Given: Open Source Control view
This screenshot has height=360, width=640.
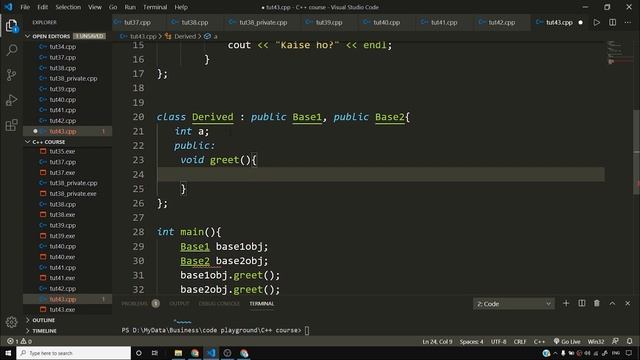Looking at the screenshot, I should [x=11, y=75].
